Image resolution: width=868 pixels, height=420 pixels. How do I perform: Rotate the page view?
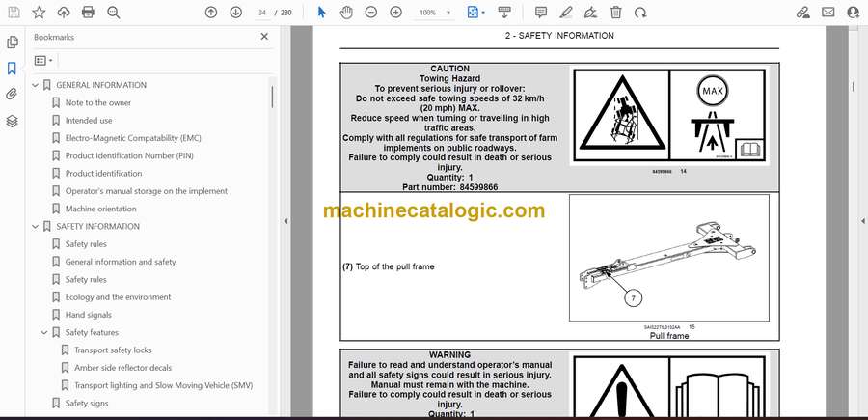pyautogui.click(x=640, y=13)
